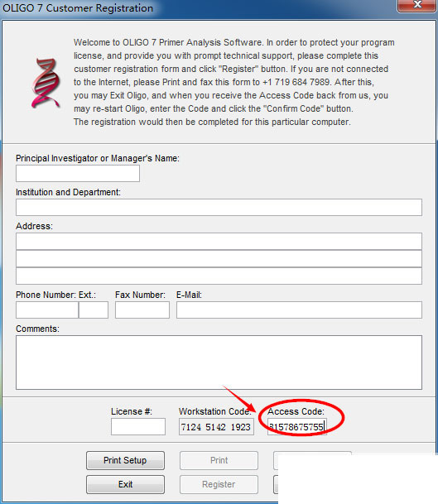The height and width of the screenshot is (504, 438).
Task: Click the Access Code field
Action: 296,426
